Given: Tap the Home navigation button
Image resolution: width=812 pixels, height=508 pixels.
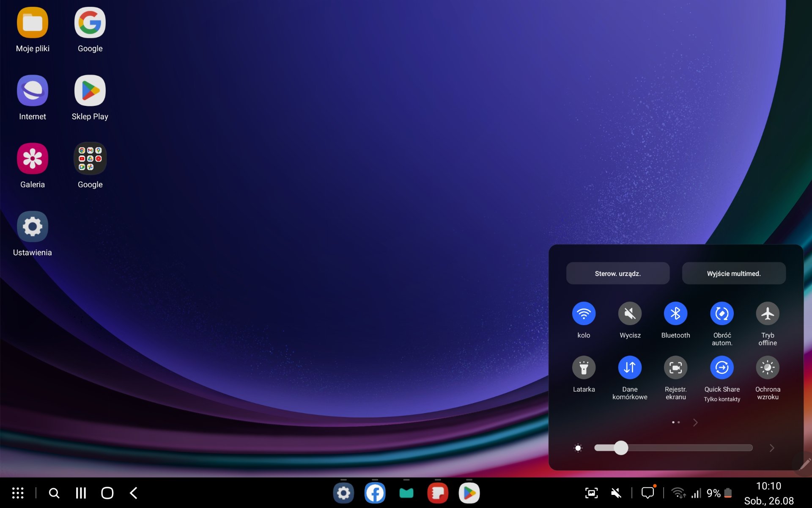Looking at the screenshot, I should 107,493.
